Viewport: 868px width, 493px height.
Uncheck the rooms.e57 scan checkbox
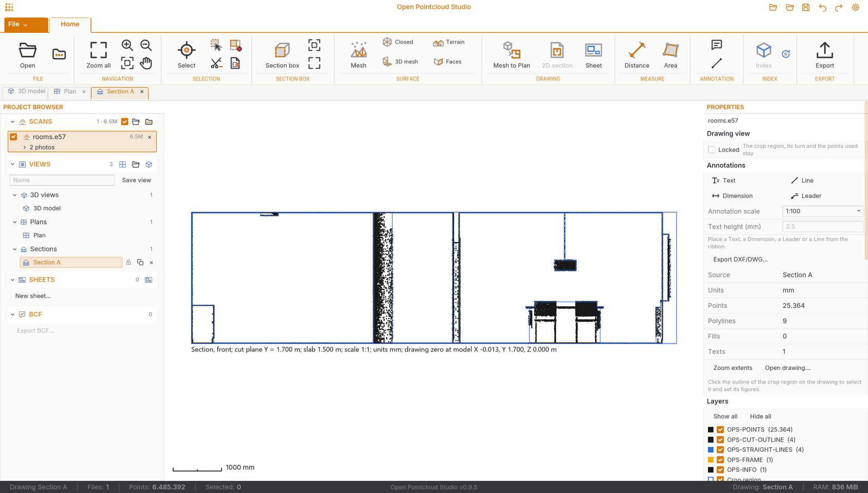(x=13, y=137)
